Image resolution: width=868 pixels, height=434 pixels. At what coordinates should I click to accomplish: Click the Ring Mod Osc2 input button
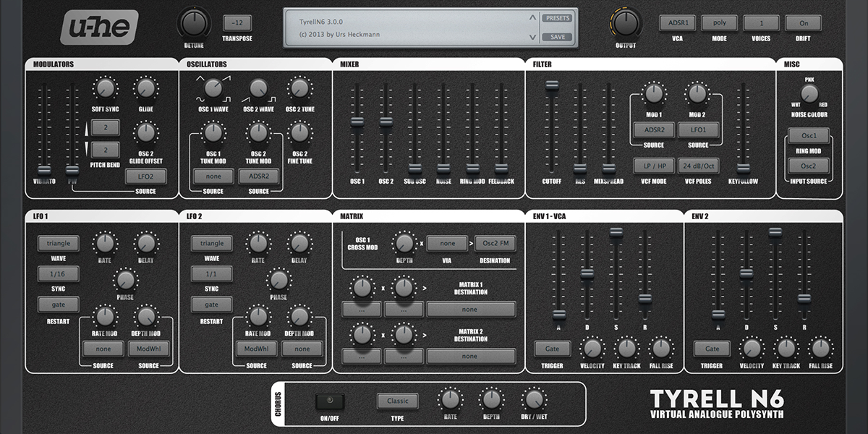pyautogui.click(x=809, y=166)
